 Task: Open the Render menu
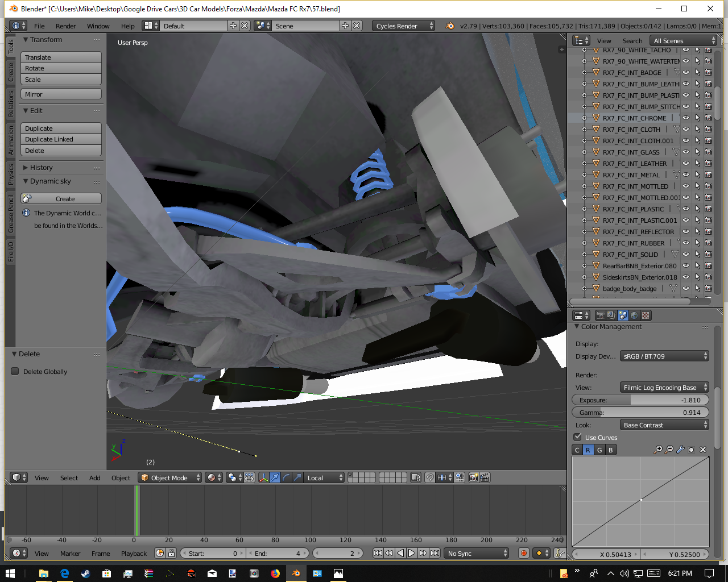(x=65, y=26)
